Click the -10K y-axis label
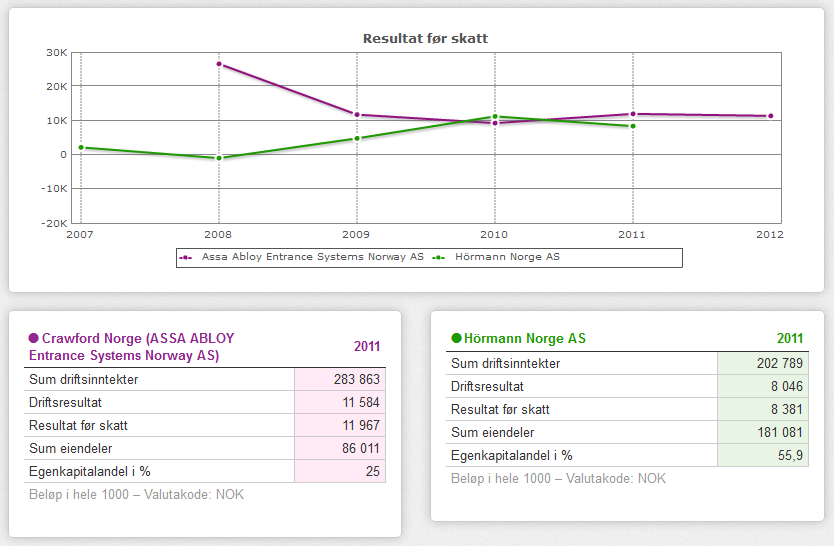Image resolution: width=834 pixels, height=546 pixels. pos(54,189)
